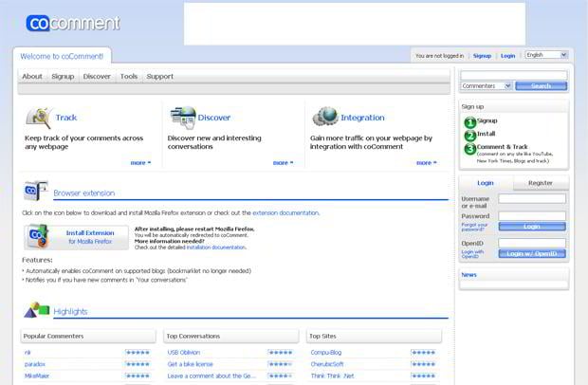Click the green step 1 Signup icon
The image size is (588, 385).
(469, 121)
